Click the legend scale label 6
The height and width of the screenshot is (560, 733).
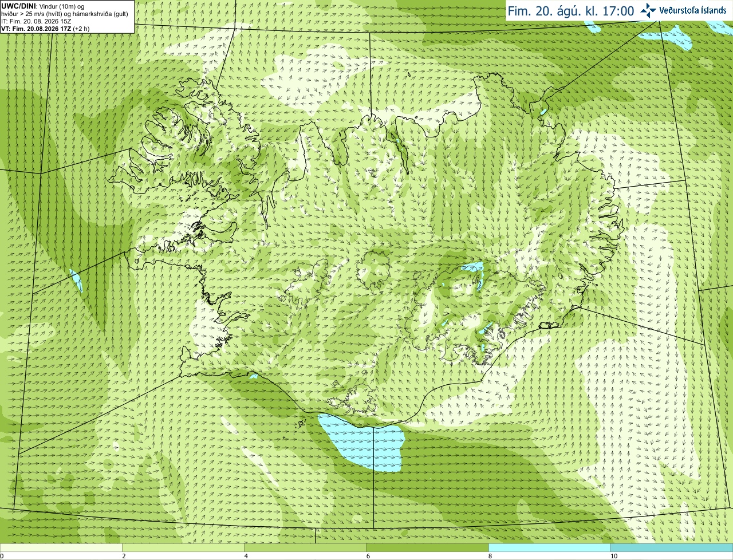368,556
